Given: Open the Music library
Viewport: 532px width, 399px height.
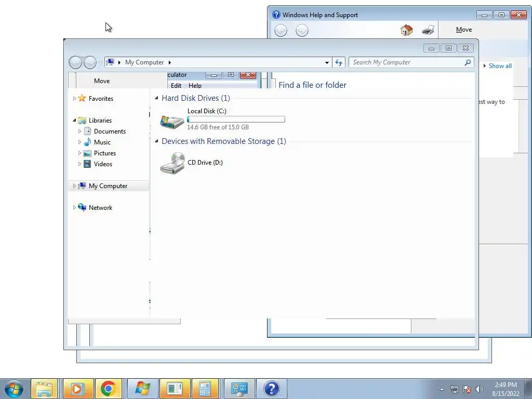Looking at the screenshot, I should pos(102,142).
